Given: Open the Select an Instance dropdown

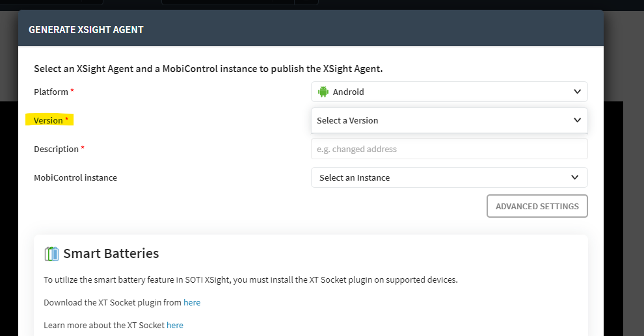Looking at the screenshot, I should tap(449, 177).
